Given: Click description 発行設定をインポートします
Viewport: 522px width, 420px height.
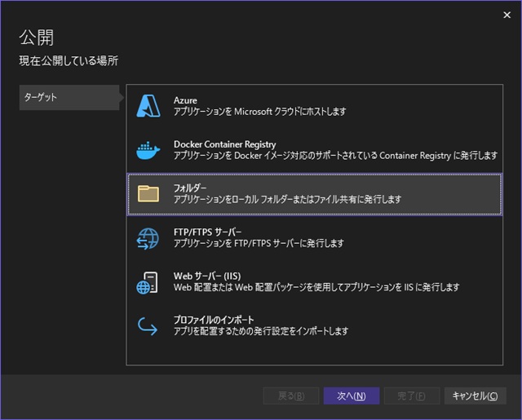Looking at the screenshot, I should [x=261, y=331].
